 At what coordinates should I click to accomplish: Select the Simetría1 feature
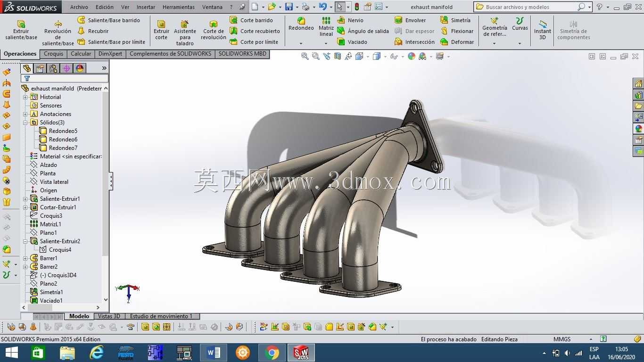point(51,292)
